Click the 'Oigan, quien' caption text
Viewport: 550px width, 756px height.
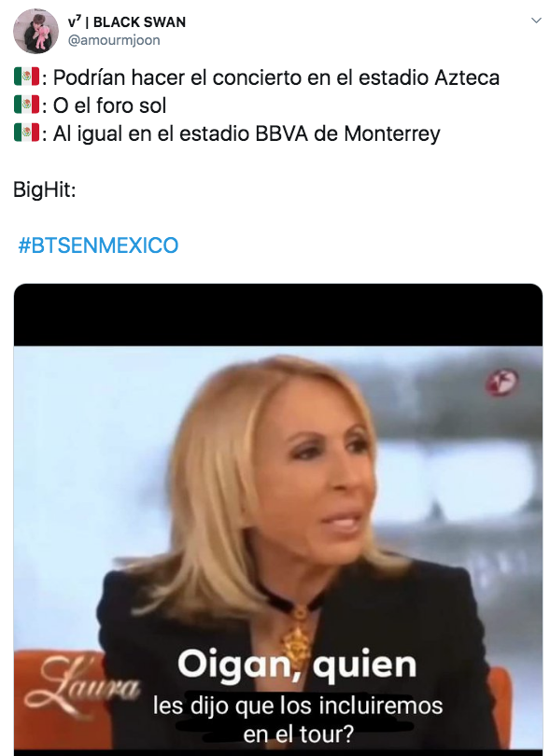(x=297, y=665)
